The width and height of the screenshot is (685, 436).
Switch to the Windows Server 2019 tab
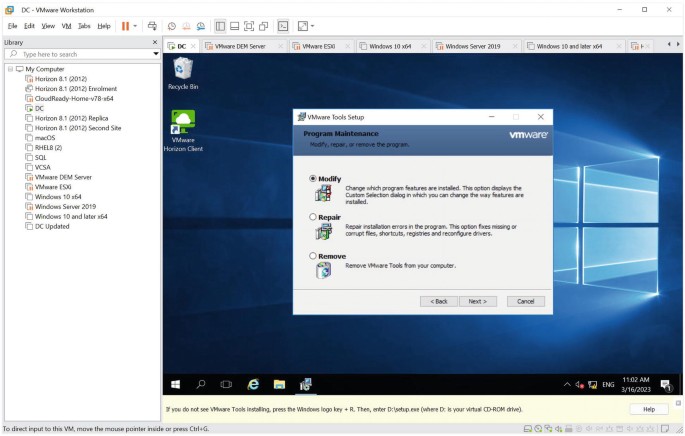[471, 46]
